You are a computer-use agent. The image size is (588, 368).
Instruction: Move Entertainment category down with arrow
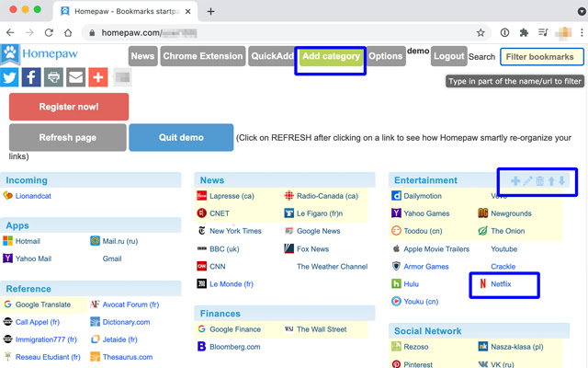(561, 181)
